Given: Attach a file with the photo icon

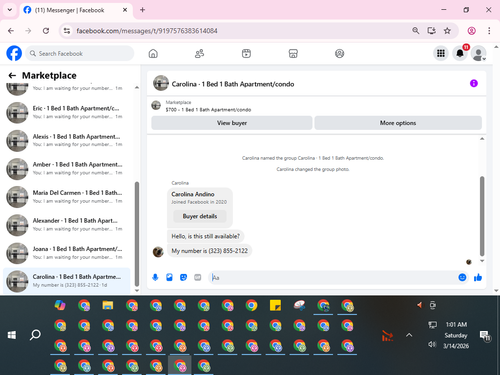Looking at the screenshot, I should pyautogui.click(x=169, y=277).
